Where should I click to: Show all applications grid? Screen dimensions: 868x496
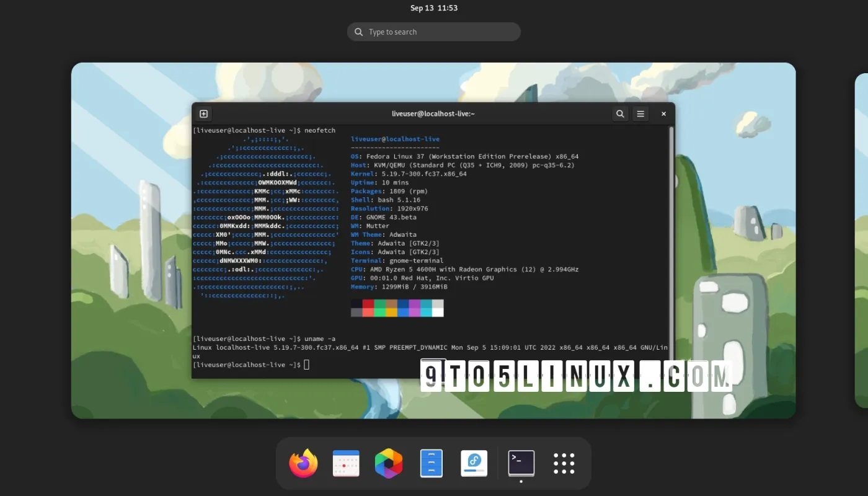[x=564, y=463]
